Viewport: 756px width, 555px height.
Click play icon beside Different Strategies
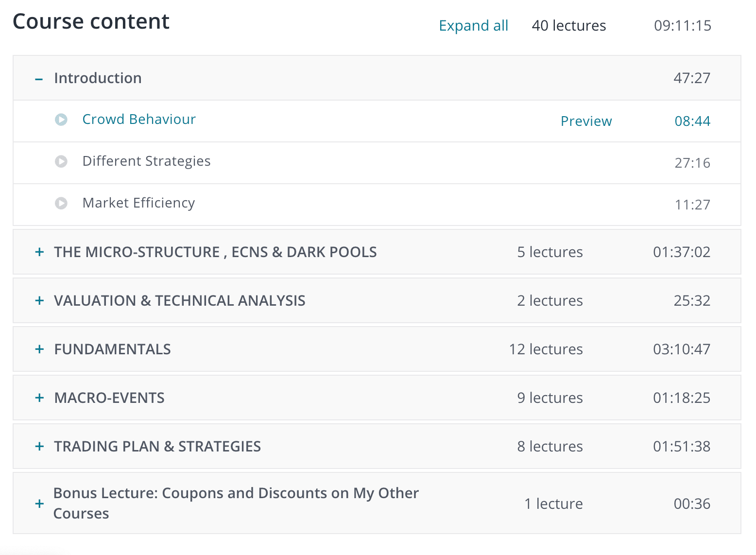pos(61,161)
